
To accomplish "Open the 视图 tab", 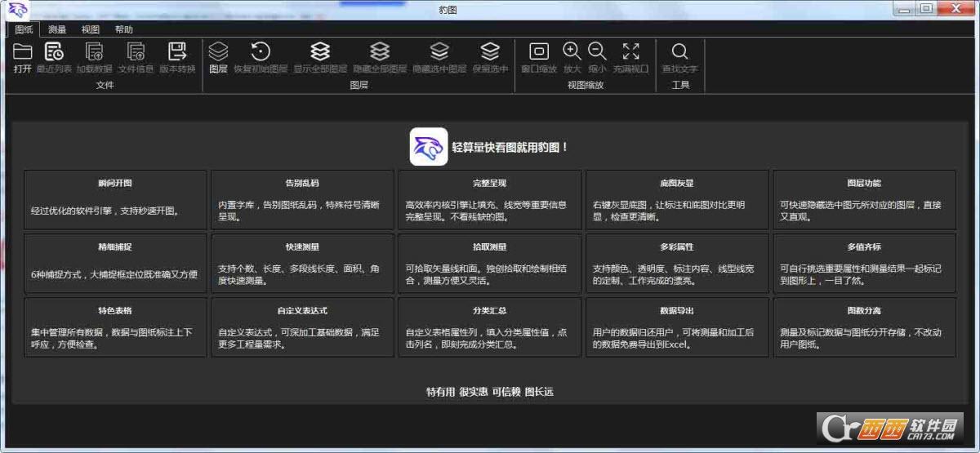I will point(91,29).
